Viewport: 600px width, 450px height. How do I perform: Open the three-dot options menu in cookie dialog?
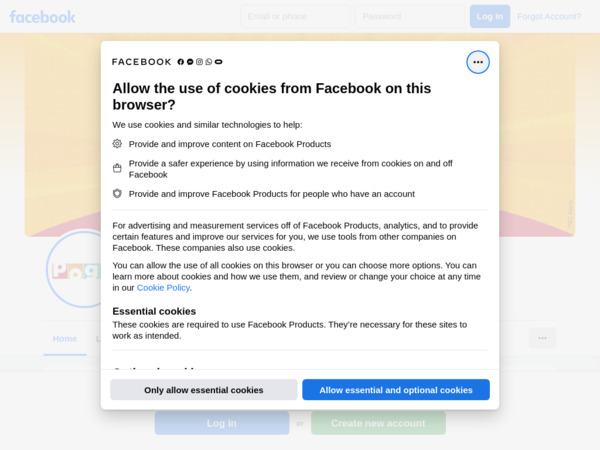click(478, 62)
